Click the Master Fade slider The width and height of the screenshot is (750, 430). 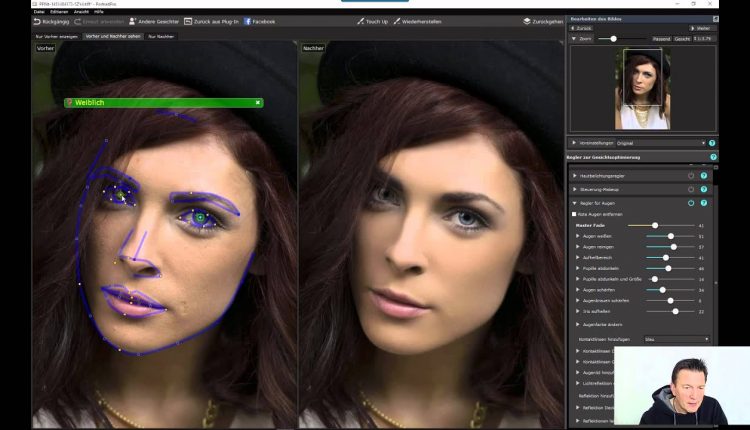[x=661, y=225]
